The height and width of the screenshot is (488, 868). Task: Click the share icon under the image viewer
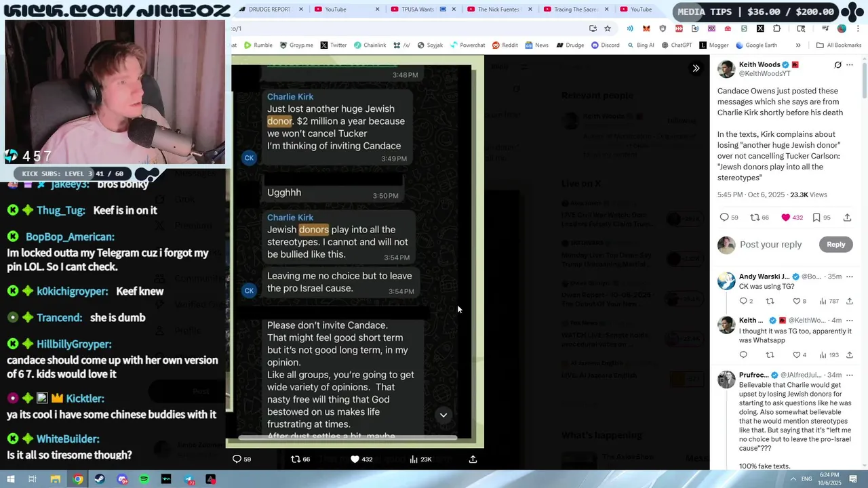click(x=473, y=459)
